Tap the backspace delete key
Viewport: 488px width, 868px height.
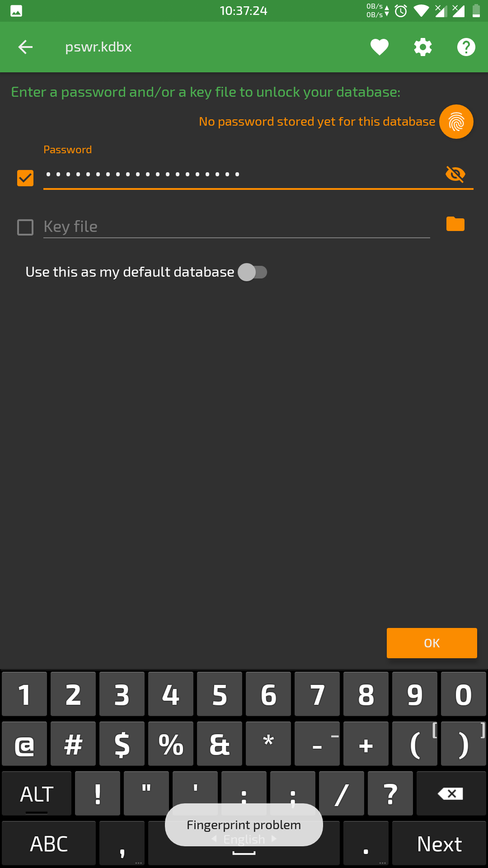(x=451, y=793)
